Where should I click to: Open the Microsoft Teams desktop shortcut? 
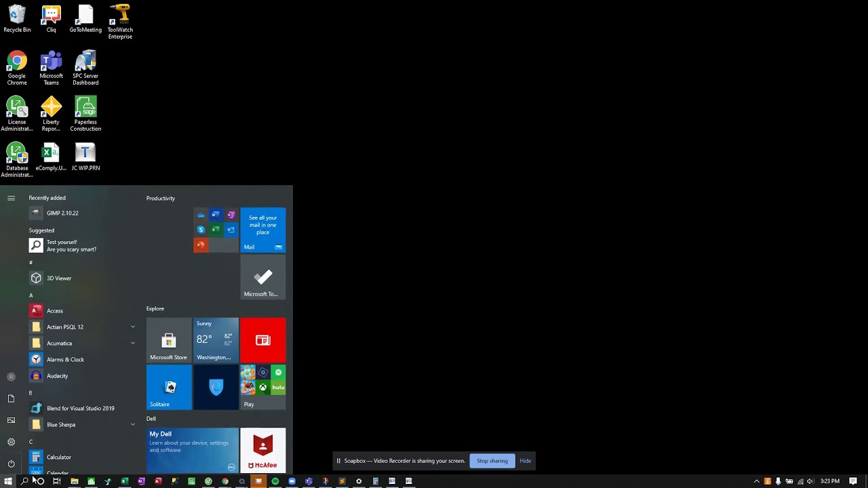(x=51, y=68)
